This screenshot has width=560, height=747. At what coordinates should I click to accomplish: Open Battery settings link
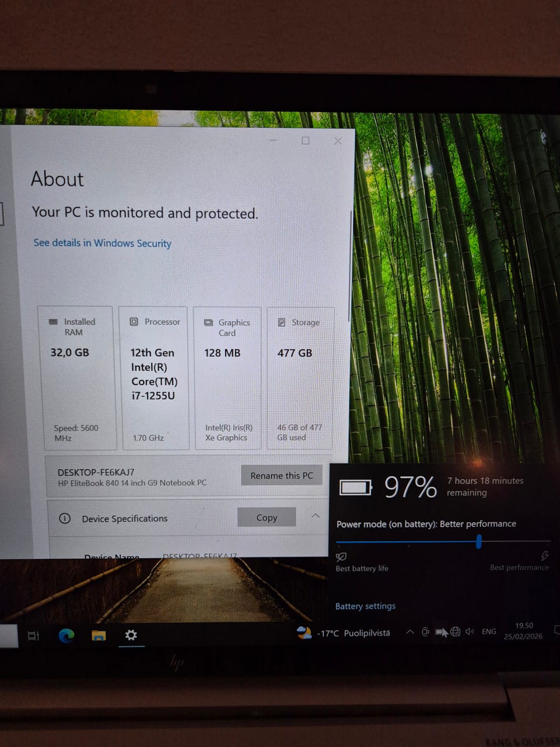(x=365, y=606)
